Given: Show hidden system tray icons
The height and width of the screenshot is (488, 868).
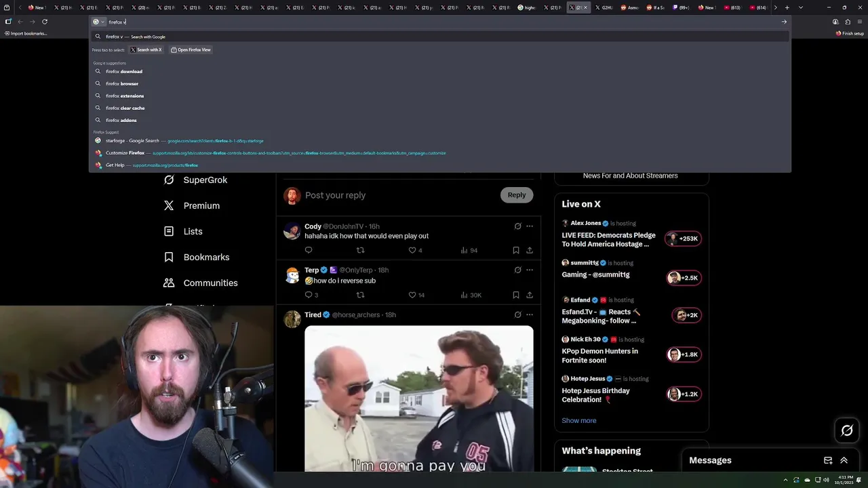Looking at the screenshot, I should (787, 480).
